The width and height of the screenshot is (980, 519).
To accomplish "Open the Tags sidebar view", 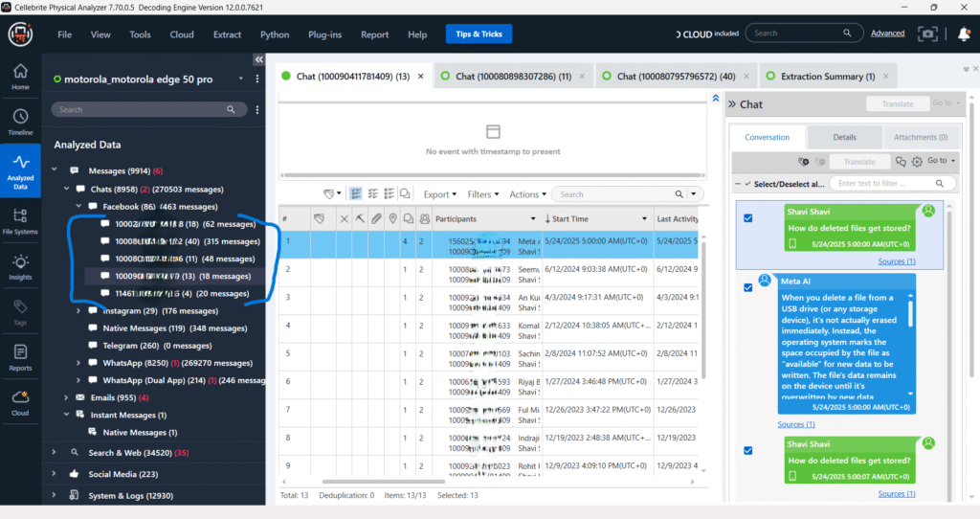I will pos(20,312).
